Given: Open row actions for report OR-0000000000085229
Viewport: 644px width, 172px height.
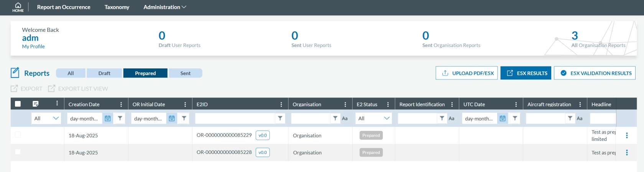Looking at the screenshot, I should (x=627, y=136).
